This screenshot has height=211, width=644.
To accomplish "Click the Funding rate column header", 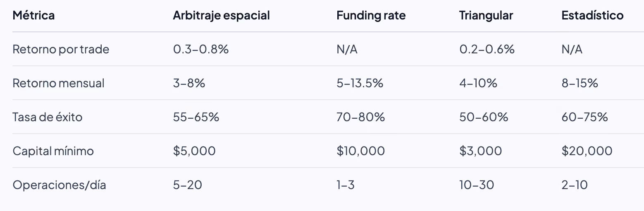I will coord(371,15).
